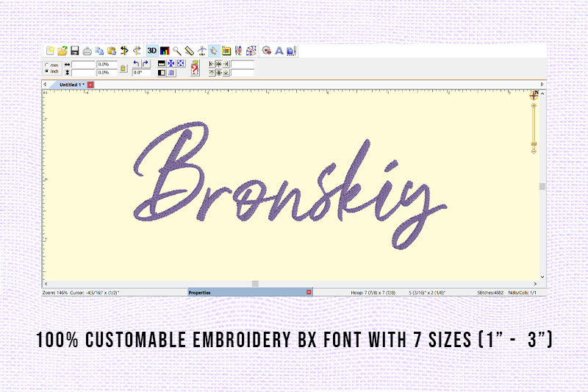The height and width of the screenshot is (392, 588).
Task: Click the horizontal scrollbar thumb
Action: (255, 284)
